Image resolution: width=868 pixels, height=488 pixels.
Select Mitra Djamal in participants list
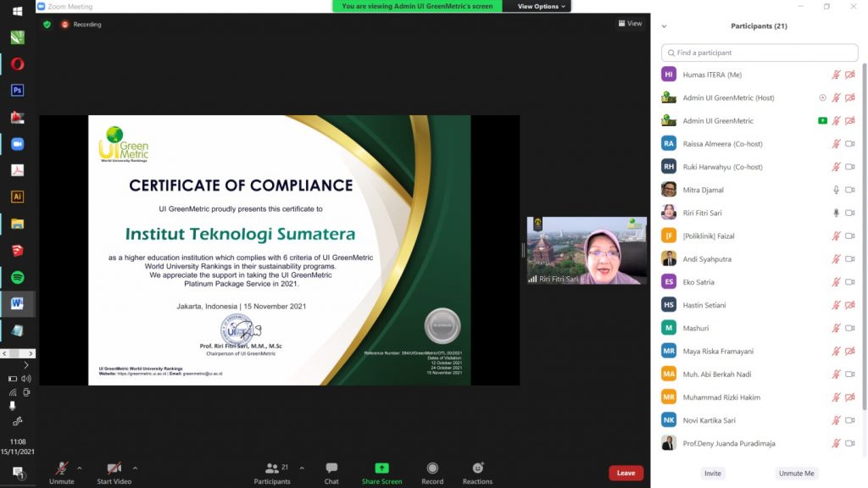(x=759, y=190)
